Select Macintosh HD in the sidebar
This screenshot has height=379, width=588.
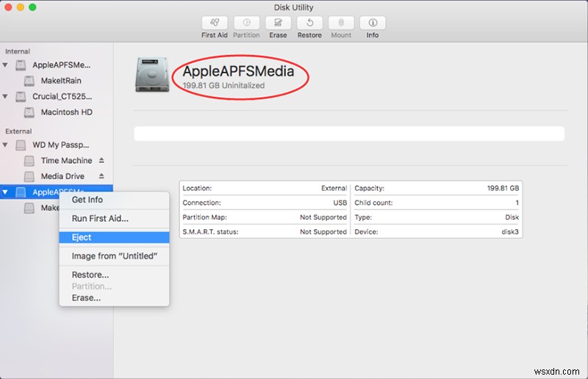(x=66, y=112)
